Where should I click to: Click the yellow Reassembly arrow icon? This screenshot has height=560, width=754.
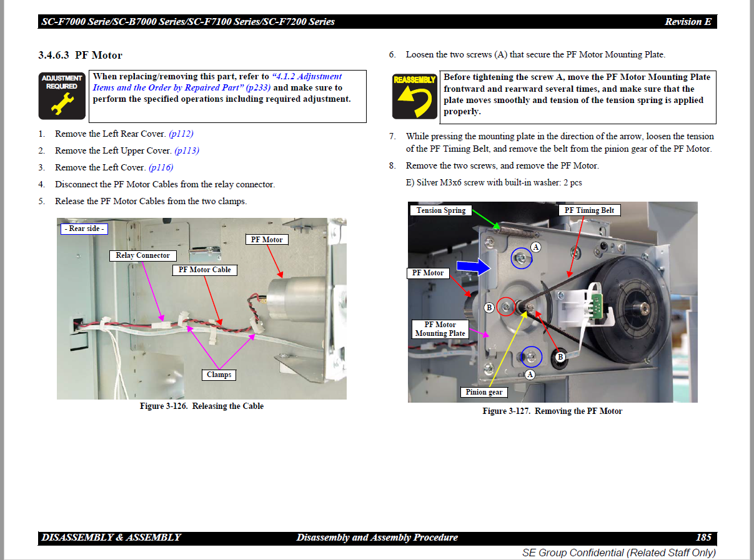(x=415, y=96)
